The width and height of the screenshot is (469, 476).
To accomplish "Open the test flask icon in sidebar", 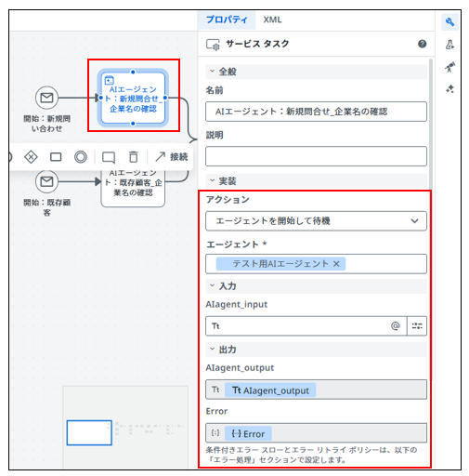I will pos(449,45).
